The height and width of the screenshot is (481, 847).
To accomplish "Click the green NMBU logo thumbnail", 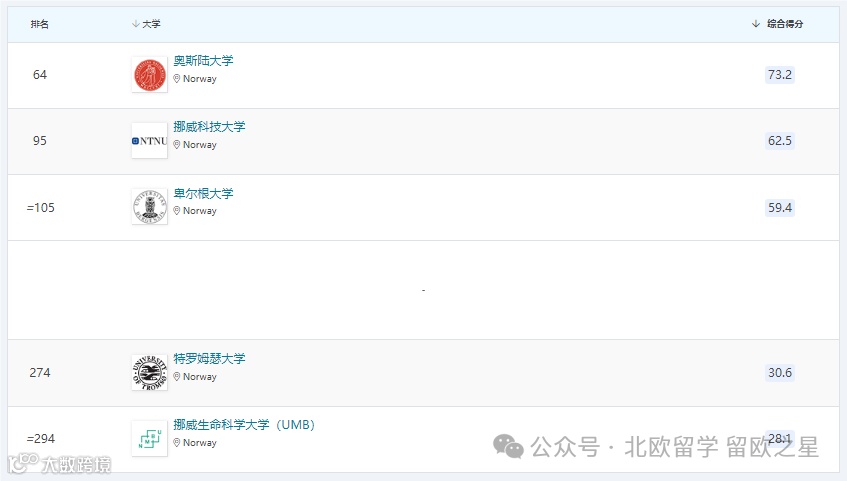I will (x=150, y=438).
